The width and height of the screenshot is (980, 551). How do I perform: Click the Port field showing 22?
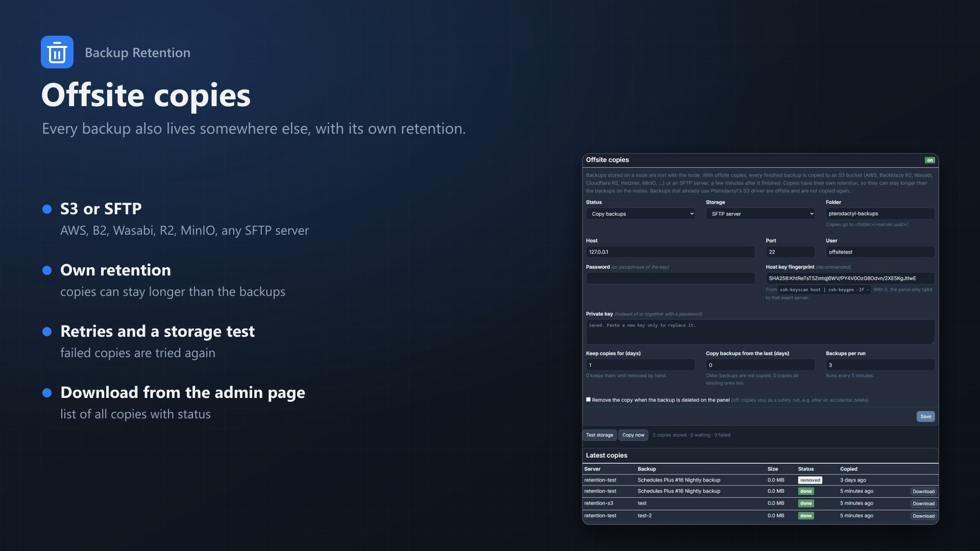pyautogui.click(x=790, y=252)
